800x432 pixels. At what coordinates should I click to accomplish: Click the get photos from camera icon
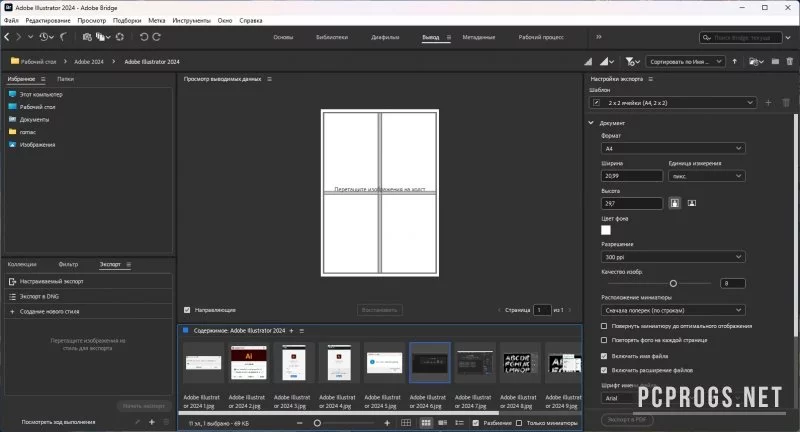(87, 37)
